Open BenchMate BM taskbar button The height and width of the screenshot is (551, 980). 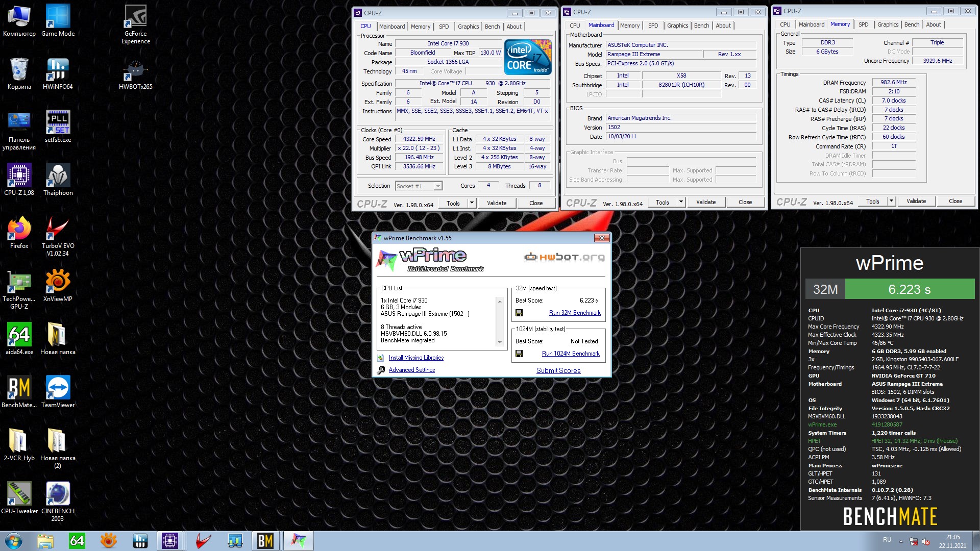pyautogui.click(x=265, y=541)
